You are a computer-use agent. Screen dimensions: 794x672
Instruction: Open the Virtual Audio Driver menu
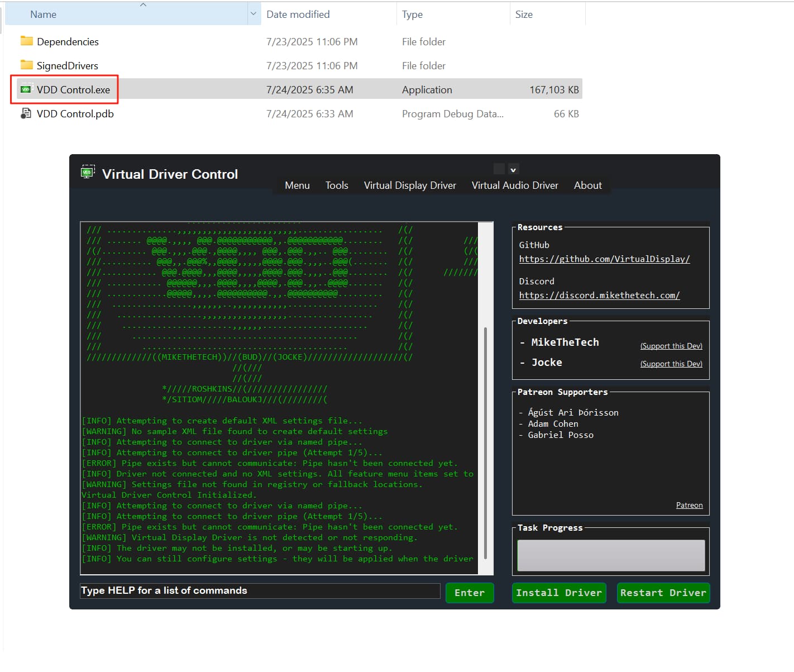pos(514,185)
